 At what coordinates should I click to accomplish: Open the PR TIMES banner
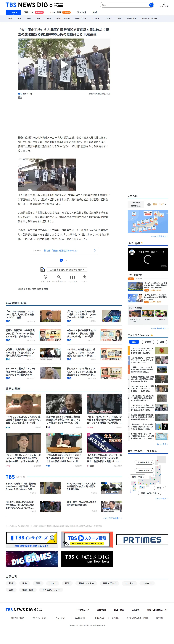tap(142, 540)
